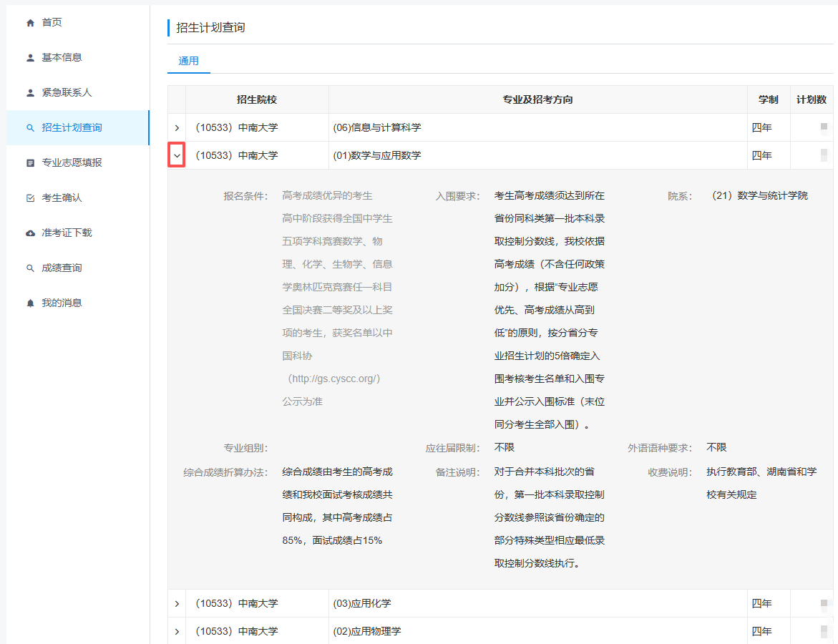Click the 招生院校 column header
Viewport: 838px width, 644px height.
coord(257,99)
